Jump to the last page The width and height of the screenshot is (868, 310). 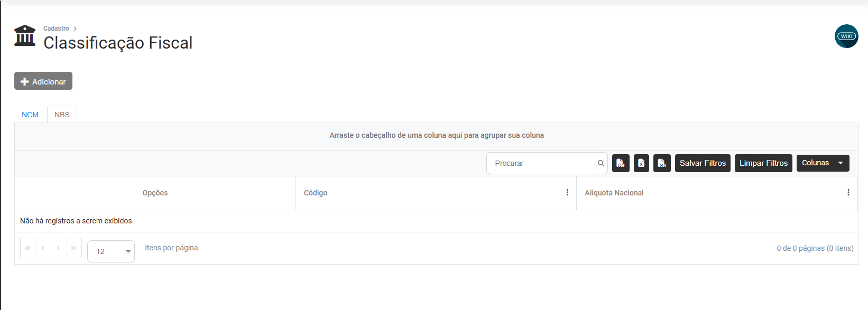pyautogui.click(x=73, y=248)
